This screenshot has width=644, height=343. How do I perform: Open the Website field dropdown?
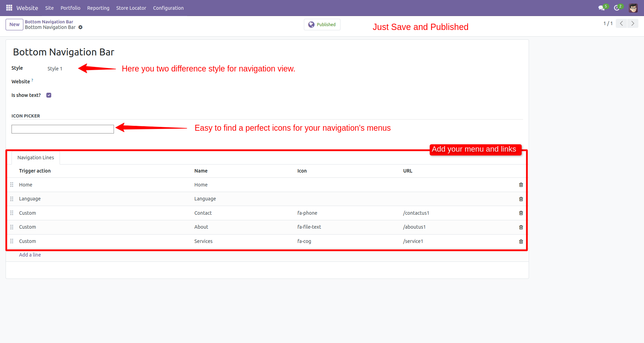tap(105, 82)
